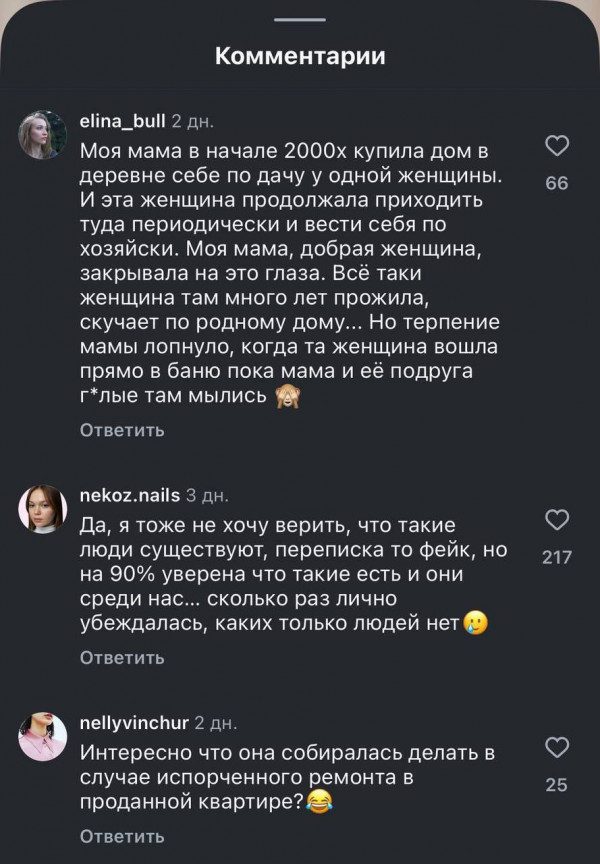This screenshot has height=864, width=600.
Task: Select the 'Комментарии' header title
Action: [x=300, y=56]
